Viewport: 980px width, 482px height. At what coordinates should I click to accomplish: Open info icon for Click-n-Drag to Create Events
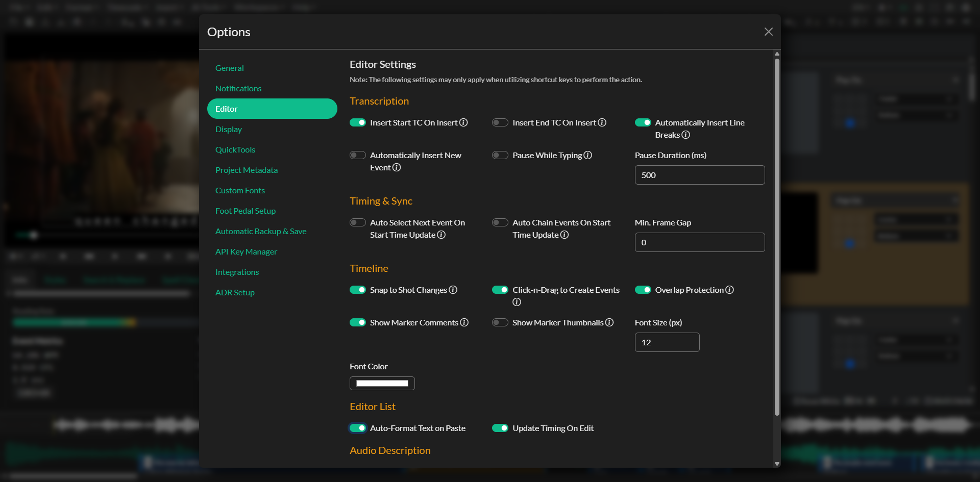pyautogui.click(x=517, y=302)
